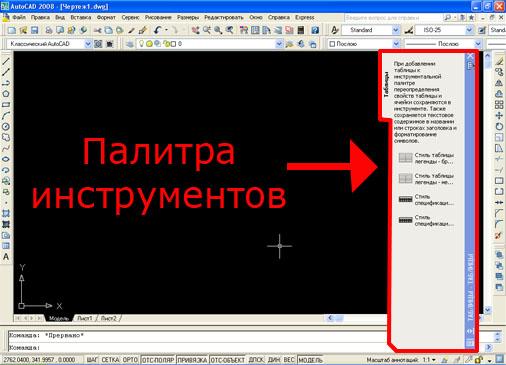Select the Move tool in the Modify toolbar
Viewport: 506px width, 365px height.
[499, 116]
